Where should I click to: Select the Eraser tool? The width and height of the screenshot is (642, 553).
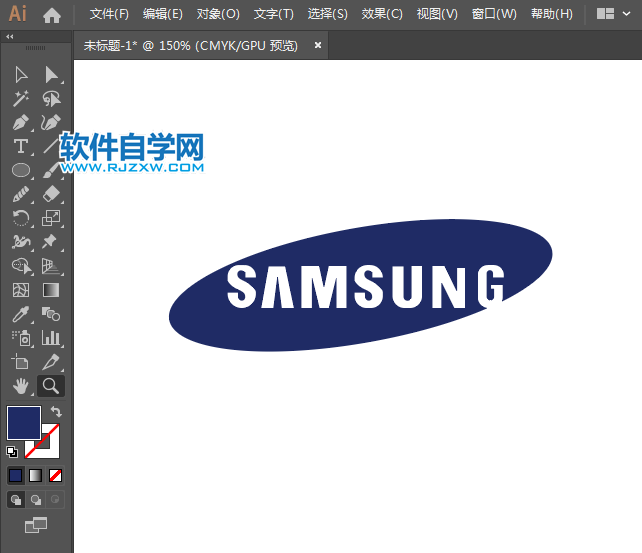[51, 194]
